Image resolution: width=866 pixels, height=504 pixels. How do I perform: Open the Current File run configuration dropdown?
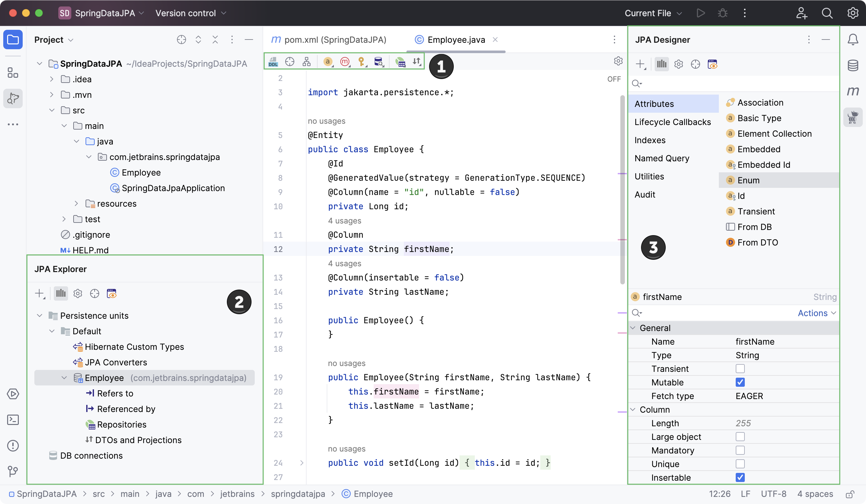tap(653, 13)
